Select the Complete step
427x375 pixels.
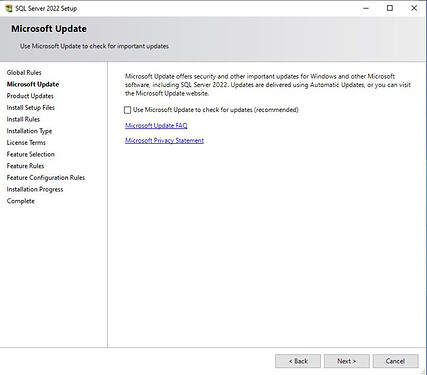[21, 201]
